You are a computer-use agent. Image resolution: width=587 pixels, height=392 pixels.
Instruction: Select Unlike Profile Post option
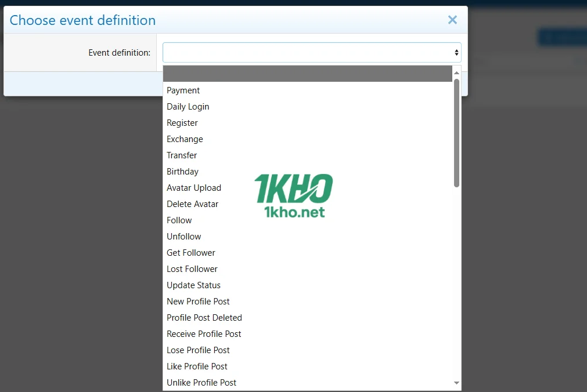point(201,383)
